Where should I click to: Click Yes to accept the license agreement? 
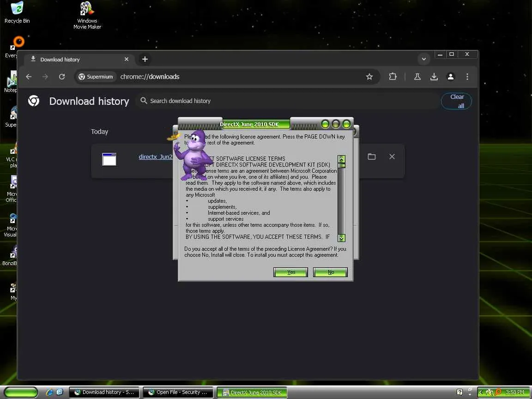(x=290, y=272)
